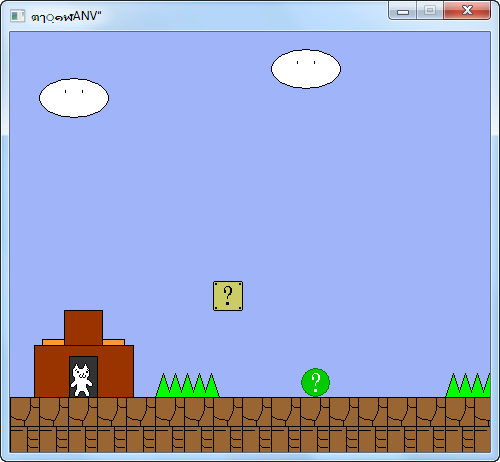This screenshot has width=500, height=462.
Task: Close the game window
Action: tap(467, 11)
